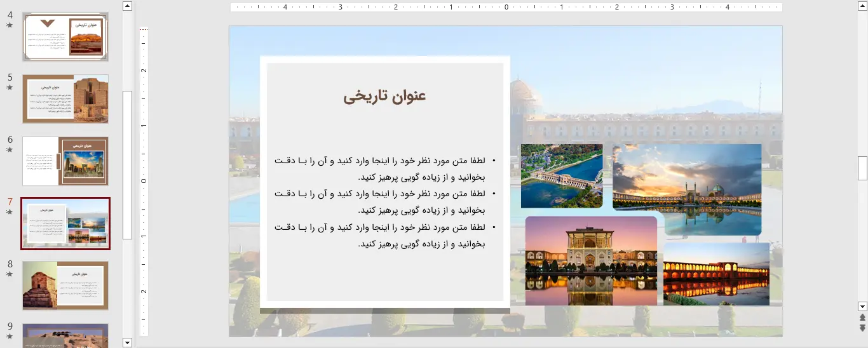The image size is (868, 348).
Task: Click the slide title عنوان تاریخی
Action: click(x=384, y=97)
